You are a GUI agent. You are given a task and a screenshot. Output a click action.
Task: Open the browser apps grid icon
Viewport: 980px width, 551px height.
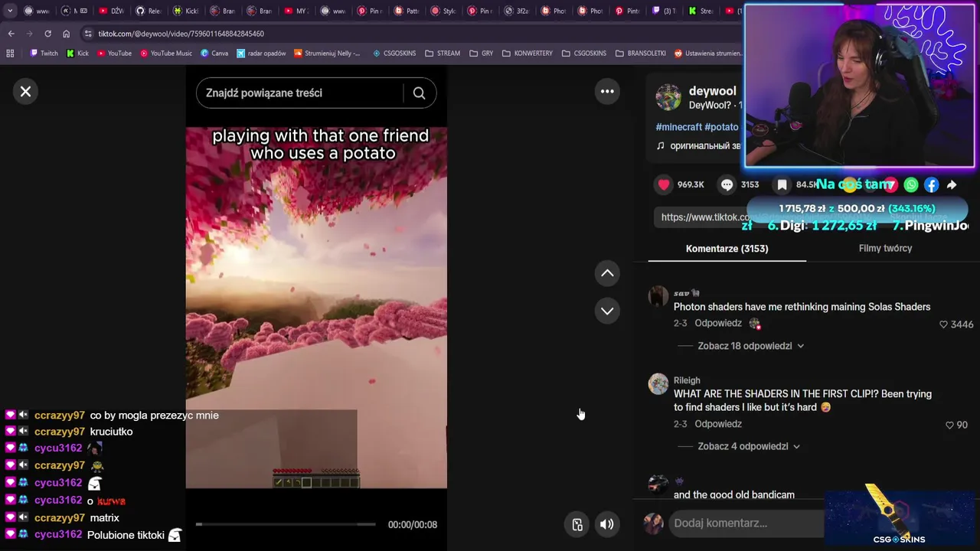click(x=10, y=54)
